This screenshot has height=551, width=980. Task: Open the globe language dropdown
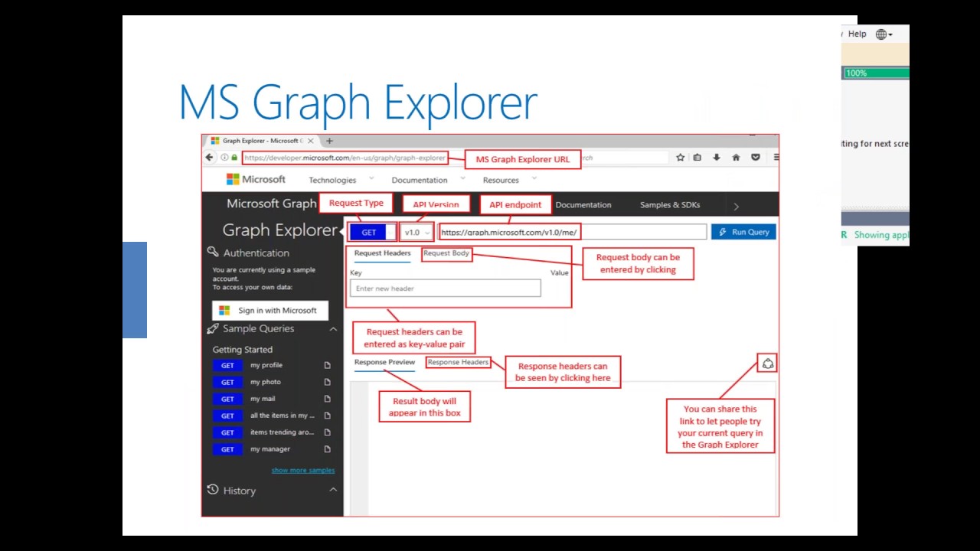[884, 34]
